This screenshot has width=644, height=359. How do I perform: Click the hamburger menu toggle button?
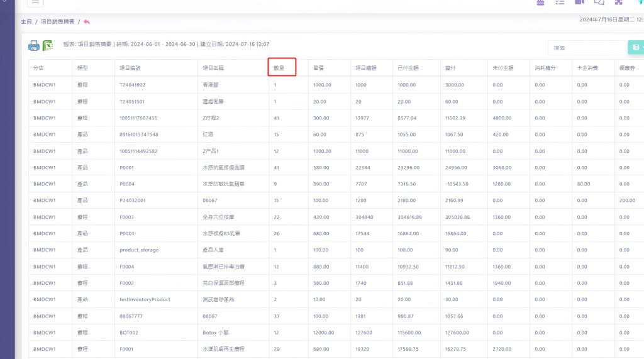tap(35, 2)
